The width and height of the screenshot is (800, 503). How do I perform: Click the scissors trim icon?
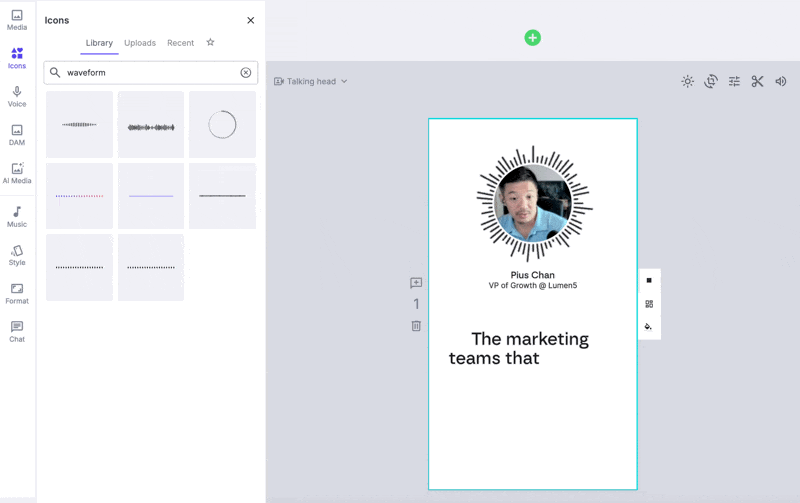[x=757, y=82]
